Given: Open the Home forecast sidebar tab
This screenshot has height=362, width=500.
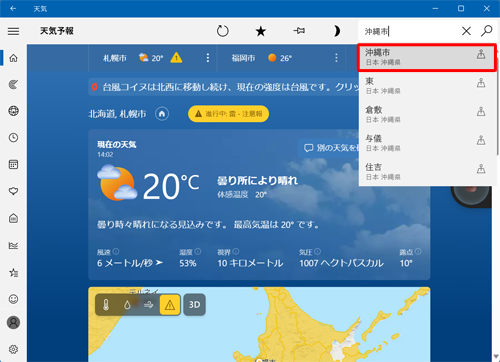Looking at the screenshot, I should 13,58.
